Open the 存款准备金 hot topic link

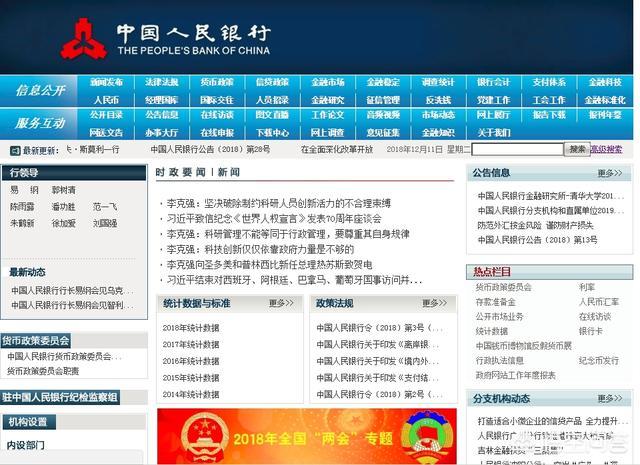[x=496, y=302]
